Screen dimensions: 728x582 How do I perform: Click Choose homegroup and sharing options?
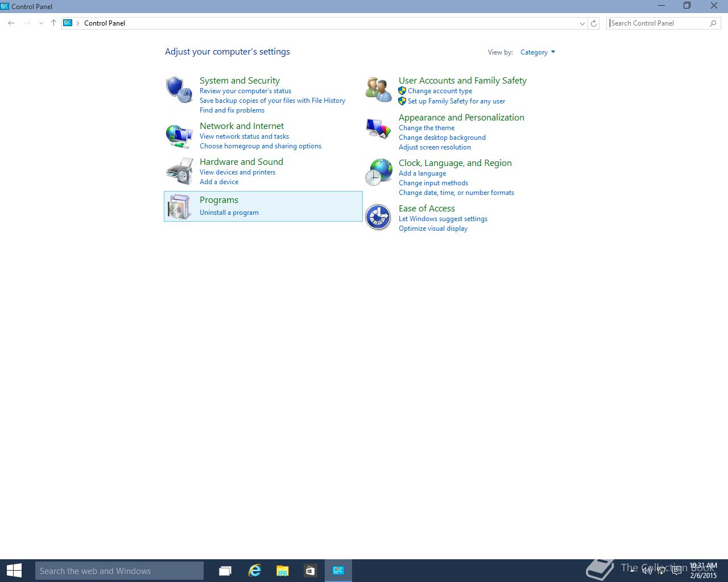click(x=260, y=146)
